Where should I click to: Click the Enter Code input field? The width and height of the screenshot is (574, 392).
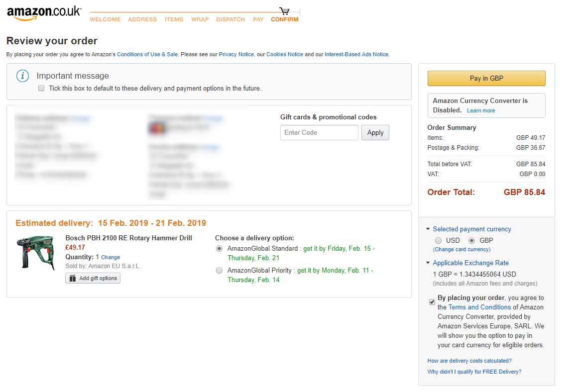(x=319, y=133)
